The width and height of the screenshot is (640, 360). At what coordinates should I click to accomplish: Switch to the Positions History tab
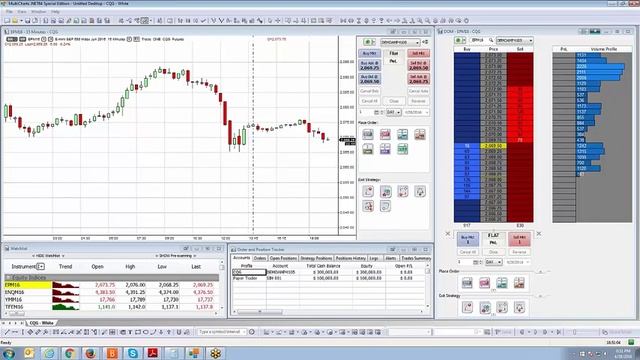coord(350,258)
